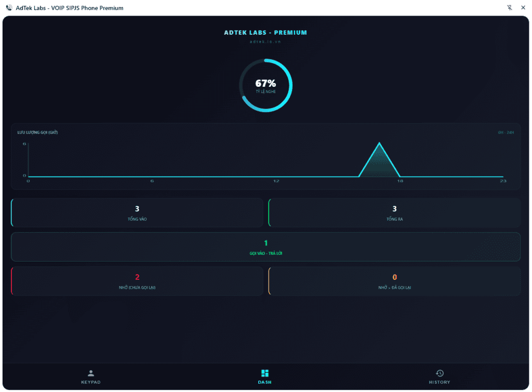The width and height of the screenshot is (532, 392).
Task: Select the Gọi Vào - Trả Lời card
Action: pos(265,247)
